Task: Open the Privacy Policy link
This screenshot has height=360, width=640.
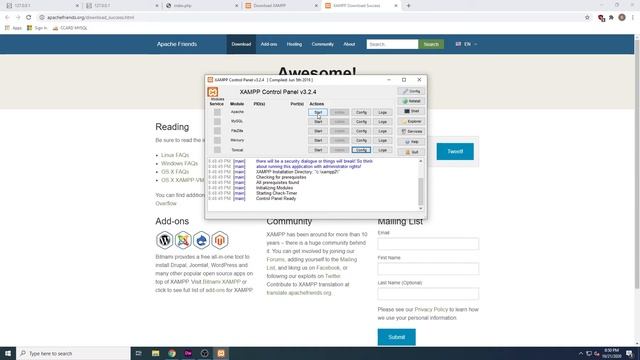Action: pos(431,309)
